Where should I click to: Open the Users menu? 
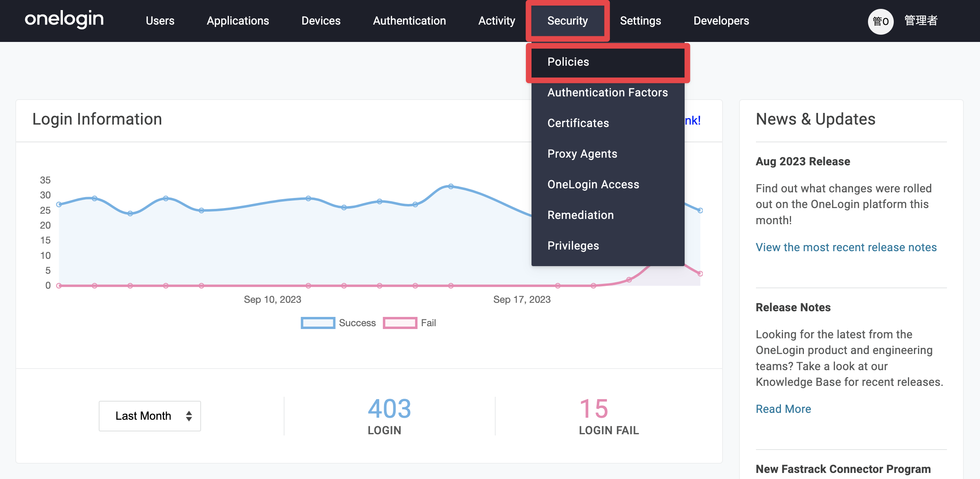pos(160,21)
